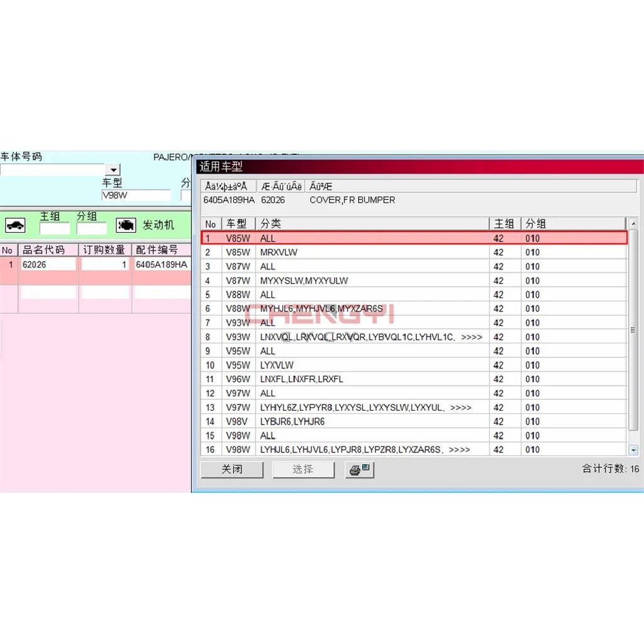Select row 14 V98V LYBJR6,LYHJR6
644x644 pixels.
click(414, 421)
